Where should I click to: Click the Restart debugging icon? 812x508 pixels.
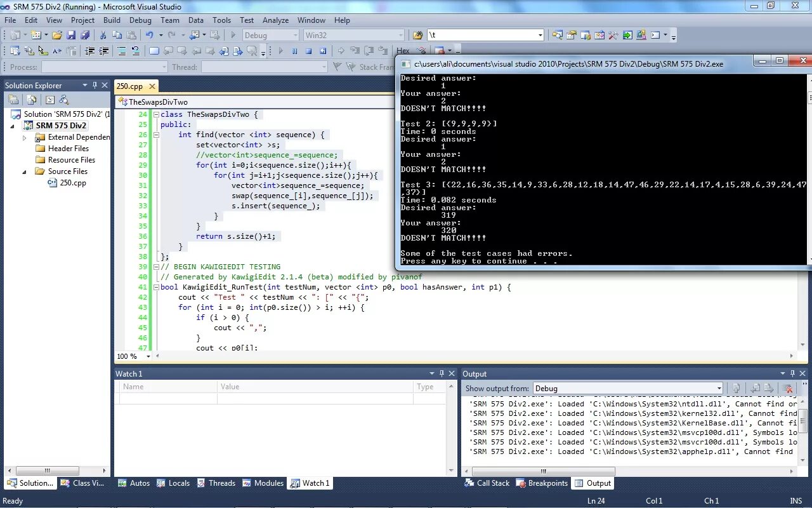[x=322, y=51]
